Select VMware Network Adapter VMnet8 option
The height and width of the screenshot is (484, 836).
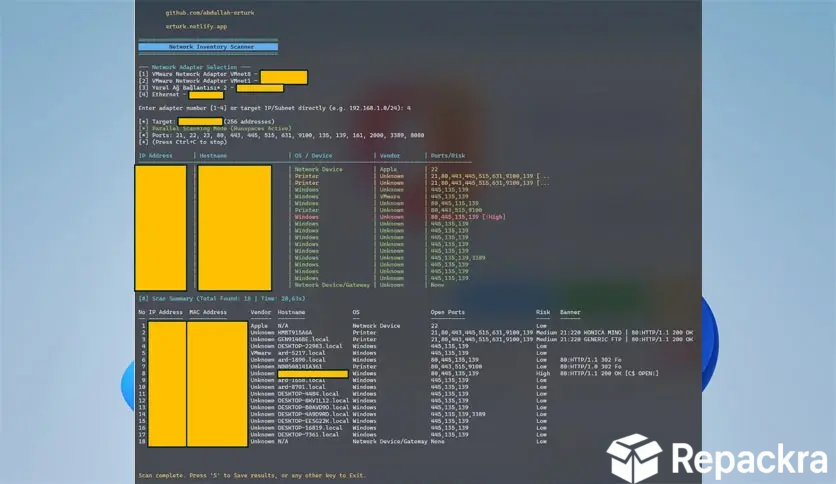195,74
